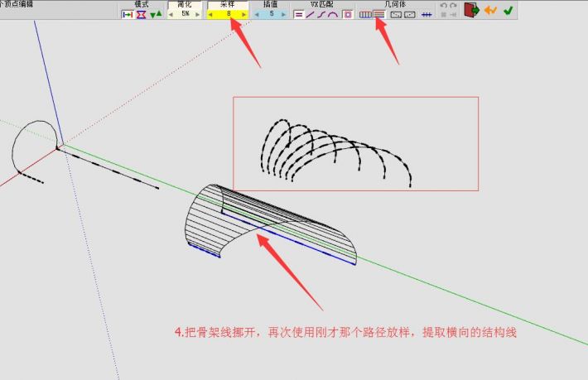Increase the simplify 5% value
The width and height of the screenshot is (588, 380).
198,15
